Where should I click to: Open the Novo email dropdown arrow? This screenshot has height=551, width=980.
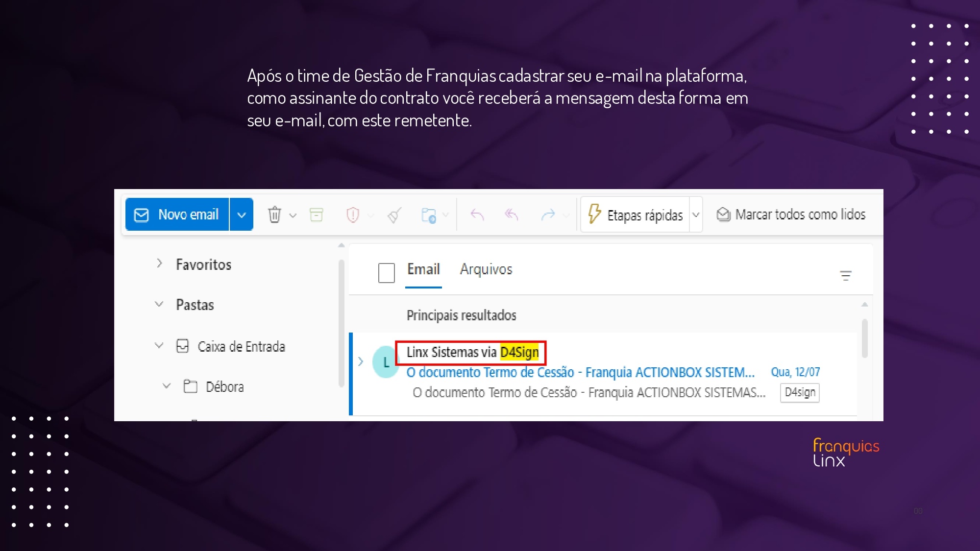[x=242, y=215]
